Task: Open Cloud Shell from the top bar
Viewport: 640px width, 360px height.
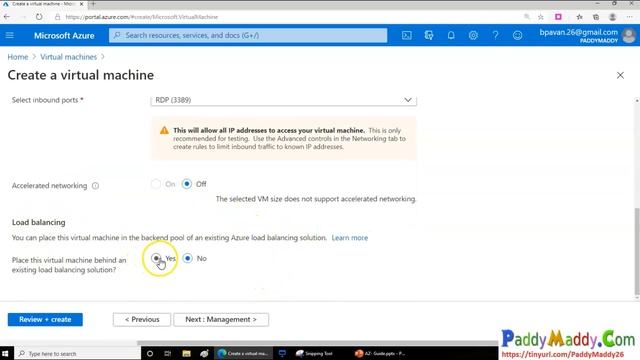Action: click(x=407, y=36)
